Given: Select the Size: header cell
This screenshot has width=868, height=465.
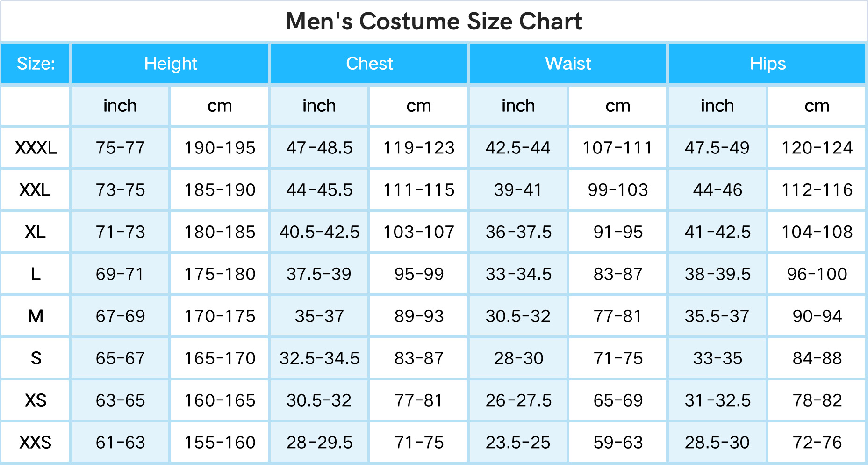Looking at the screenshot, I should [x=36, y=64].
